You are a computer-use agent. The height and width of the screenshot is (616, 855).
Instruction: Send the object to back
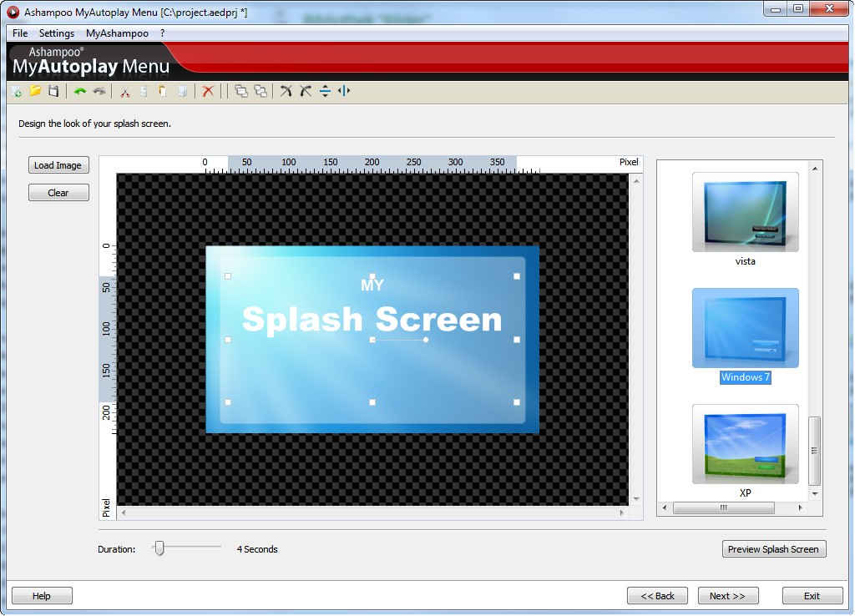[261, 91]
